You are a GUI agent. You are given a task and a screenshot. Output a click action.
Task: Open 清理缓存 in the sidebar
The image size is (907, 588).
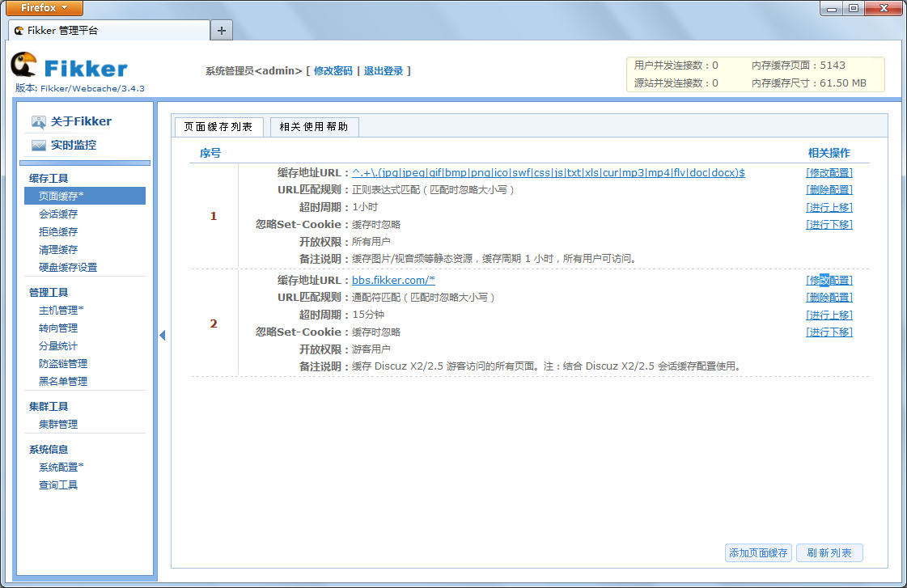tap(58, 250)
